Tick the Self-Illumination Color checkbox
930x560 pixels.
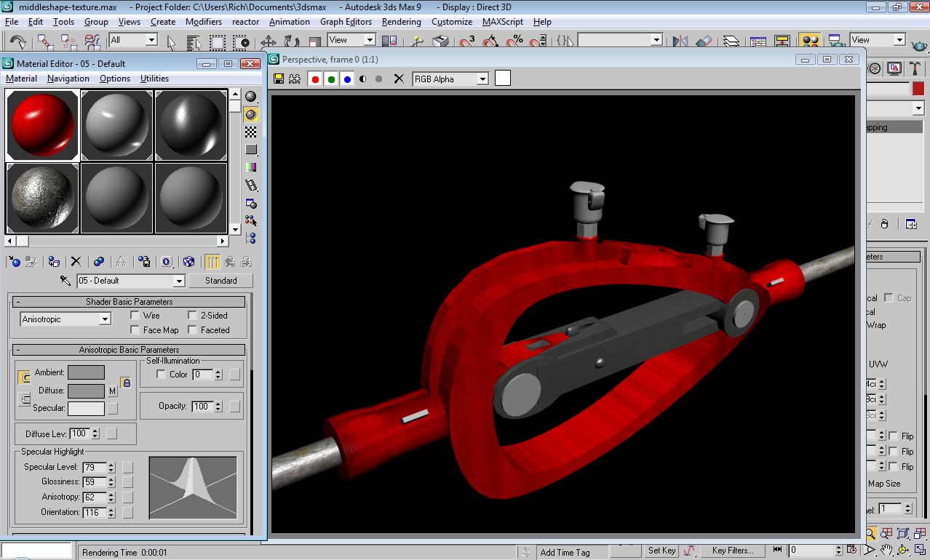(x=161, y=375)
